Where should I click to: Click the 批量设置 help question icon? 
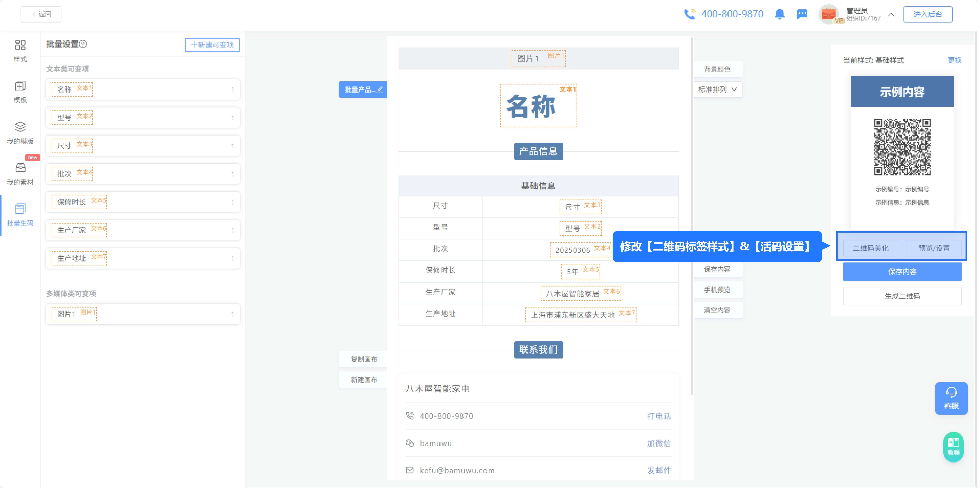83,44
